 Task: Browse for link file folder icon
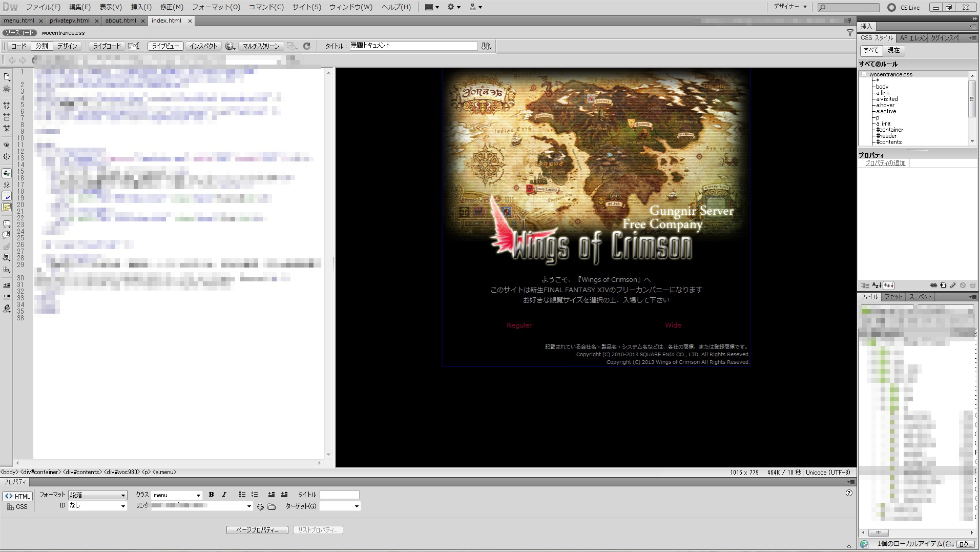tap(272, 507)
